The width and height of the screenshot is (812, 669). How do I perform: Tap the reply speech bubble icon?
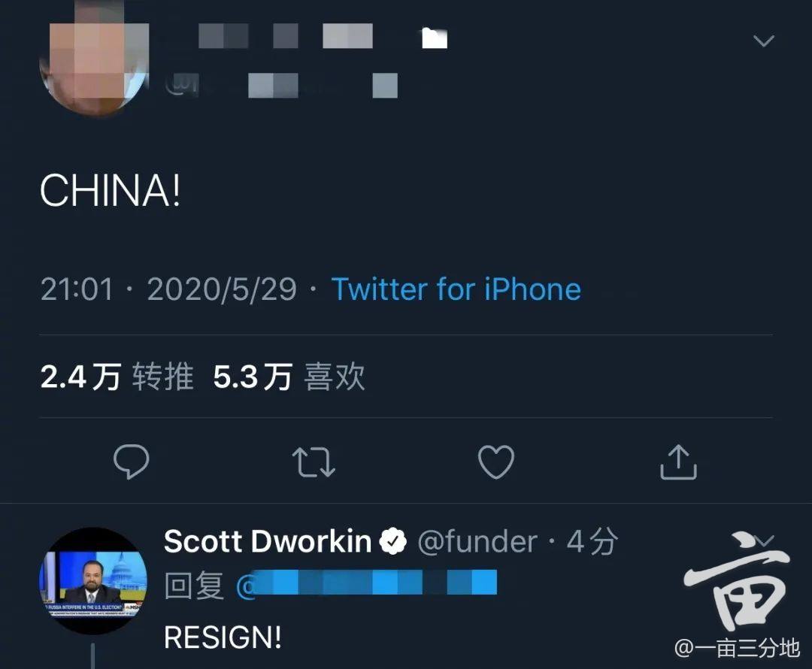point(131,461)
